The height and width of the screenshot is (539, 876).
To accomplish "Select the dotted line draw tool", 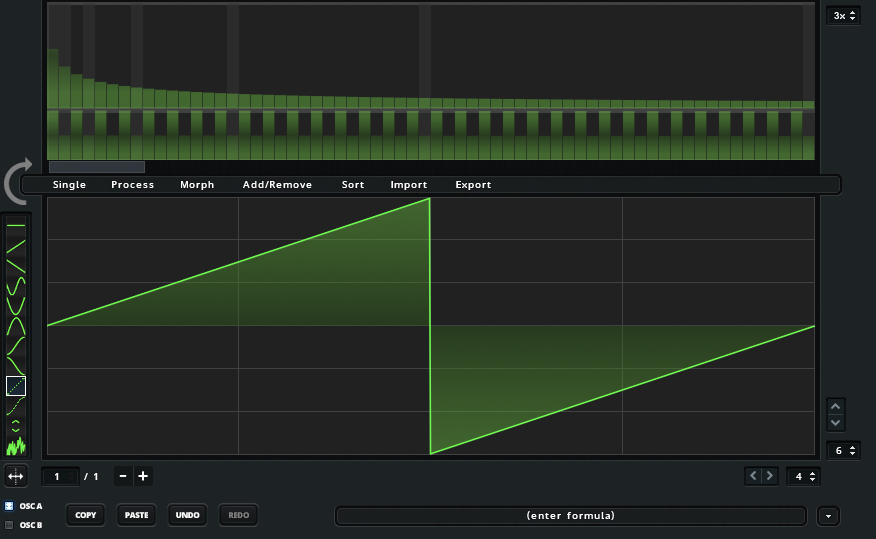I will [16, 386].
